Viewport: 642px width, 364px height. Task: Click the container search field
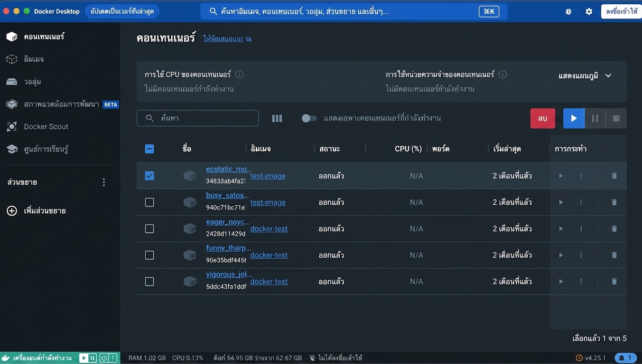tap(198, 118)
